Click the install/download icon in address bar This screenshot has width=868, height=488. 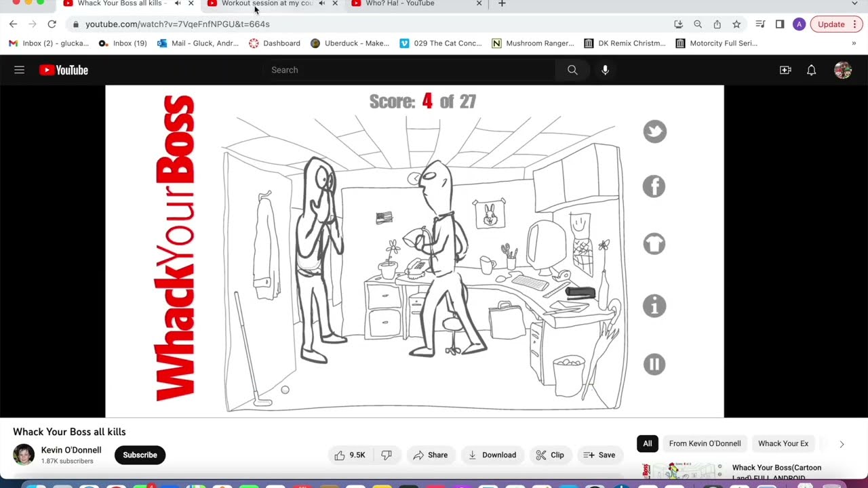678,24
